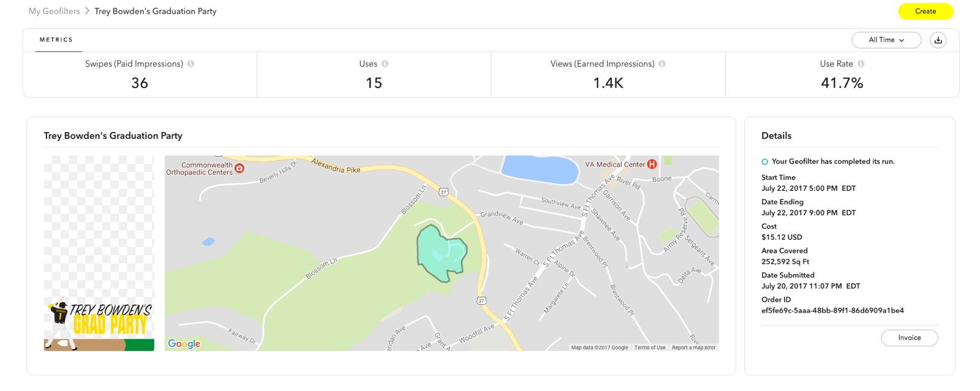Click the Google logo on map

pyautogui.click(x=184, y=344)
